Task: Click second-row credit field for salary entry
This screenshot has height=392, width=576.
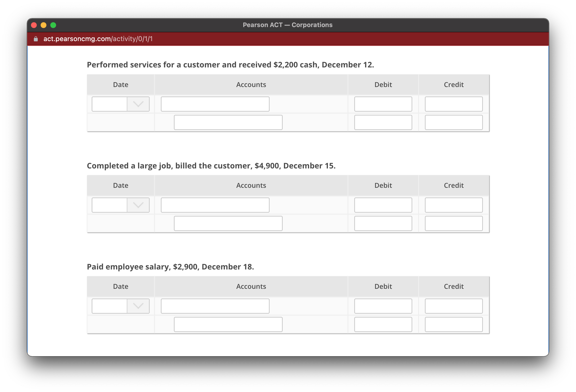Action: pos(454,324)
